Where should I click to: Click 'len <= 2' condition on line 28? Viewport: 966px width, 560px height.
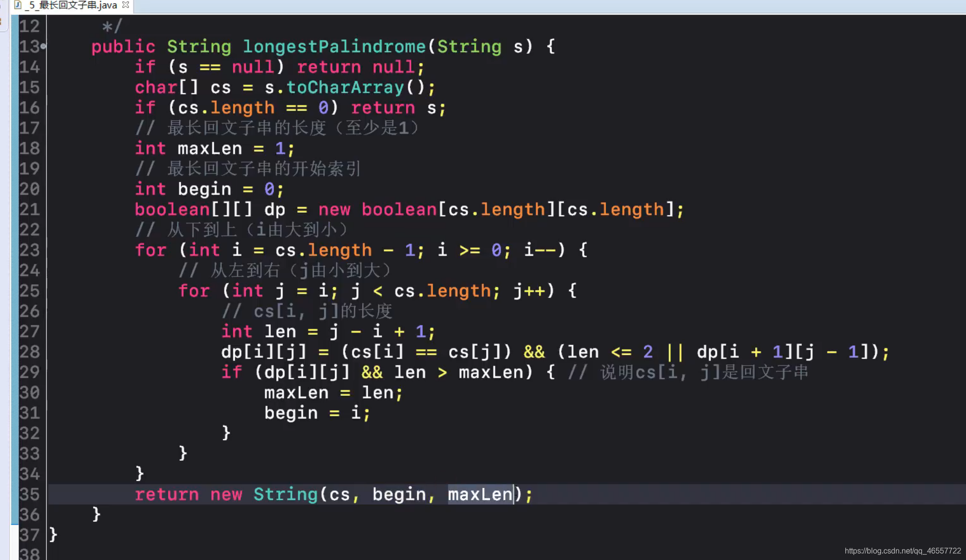point(610,352)
